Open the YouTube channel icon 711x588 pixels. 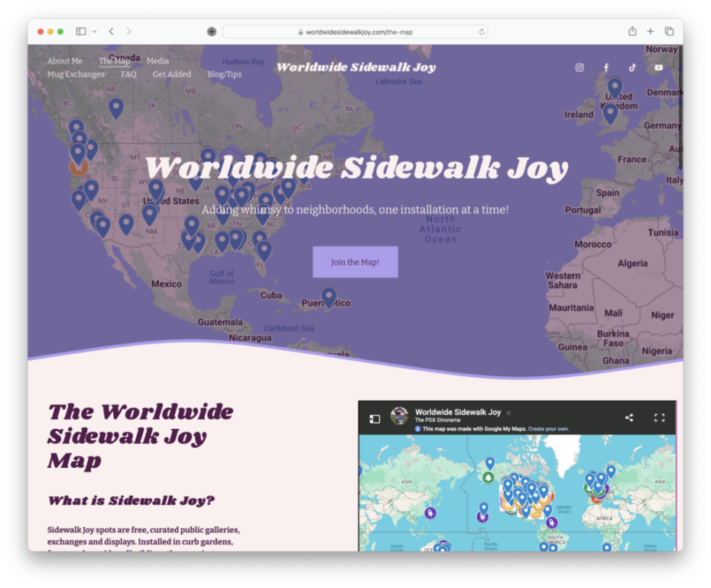pos(658,67)
